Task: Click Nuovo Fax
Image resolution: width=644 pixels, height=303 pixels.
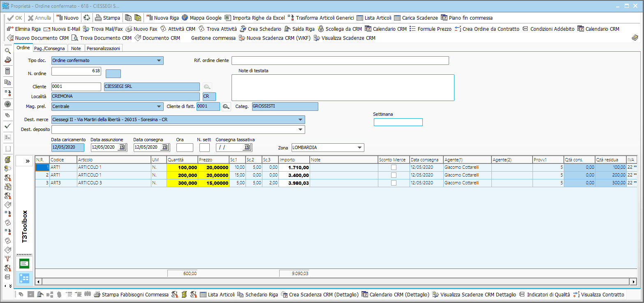Action: (x=141, y=29)
